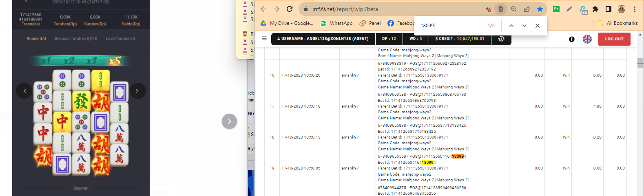This screenshot has height=196, width=644.
Task: Click the site lock icon
Action: tap(305, 9)
